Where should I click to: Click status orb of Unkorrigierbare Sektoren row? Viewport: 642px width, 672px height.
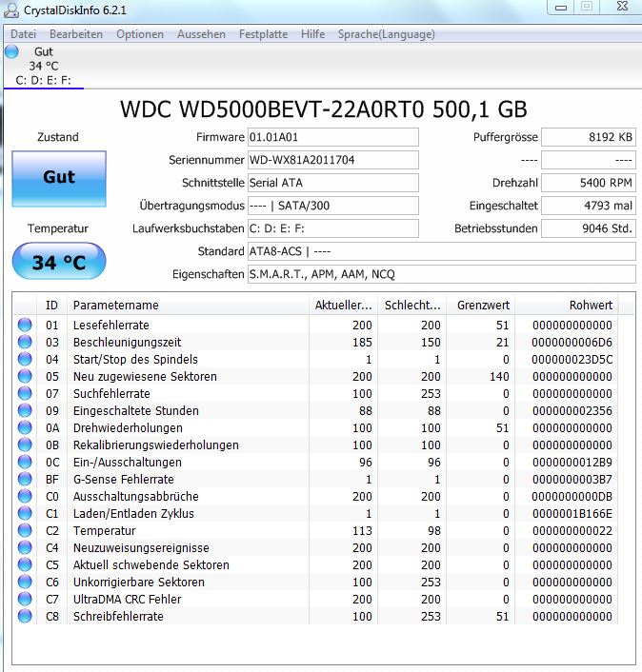25,582
